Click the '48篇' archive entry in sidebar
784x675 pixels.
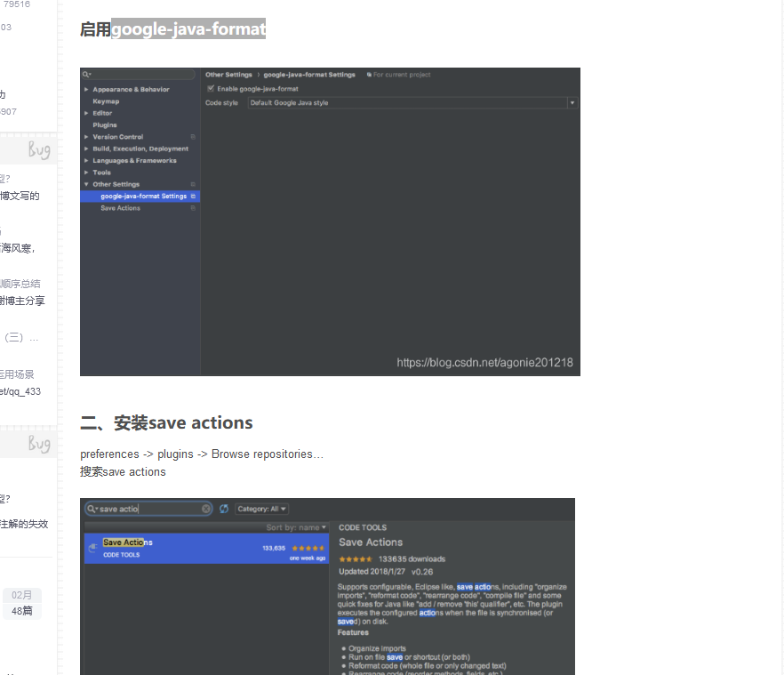tap(22, 611)
